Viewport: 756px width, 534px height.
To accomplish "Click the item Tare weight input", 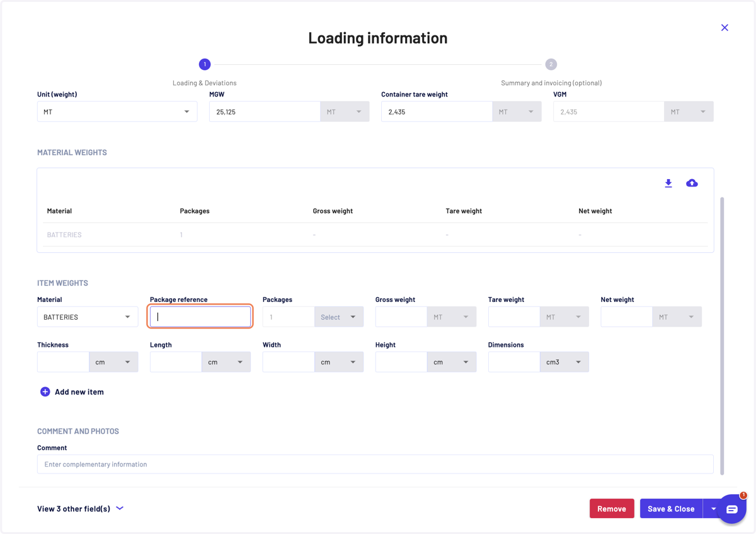I will (x=514, y=317).
